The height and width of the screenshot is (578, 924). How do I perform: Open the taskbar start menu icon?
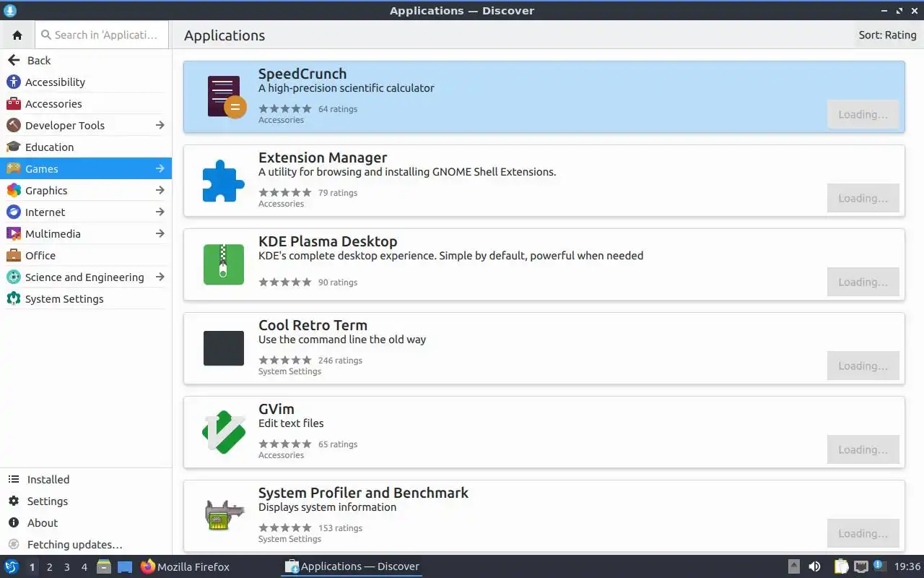pyautogui.click(x=12, y=567)
